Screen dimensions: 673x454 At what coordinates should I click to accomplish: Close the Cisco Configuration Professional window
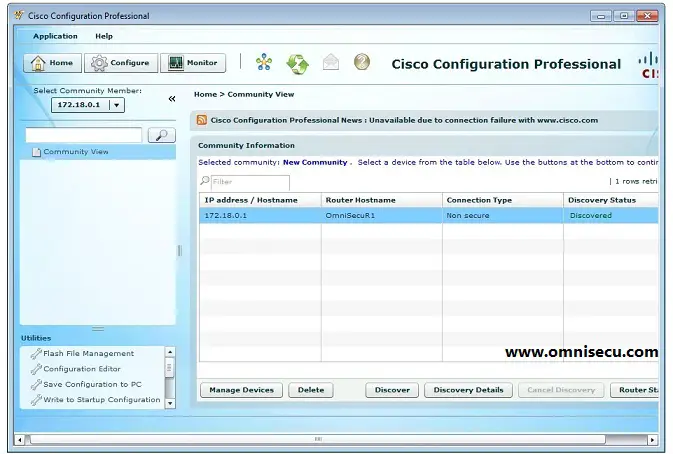(x=647, y=16)
